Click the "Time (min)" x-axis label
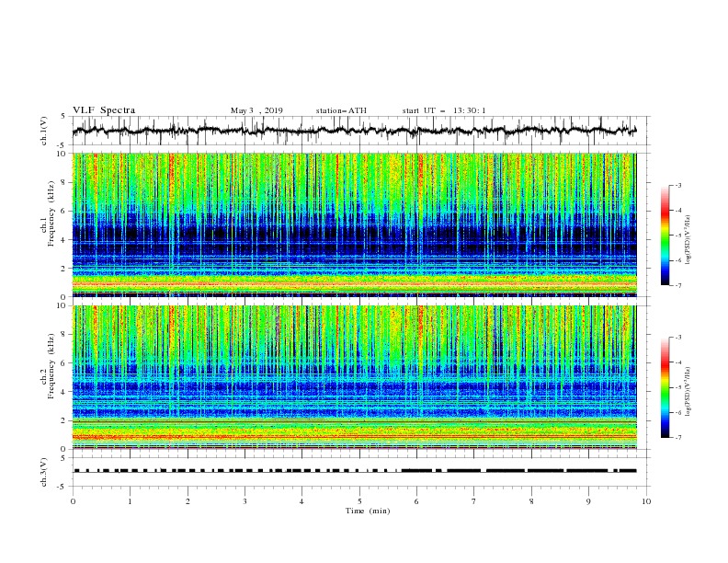 (x=368, y=511)
